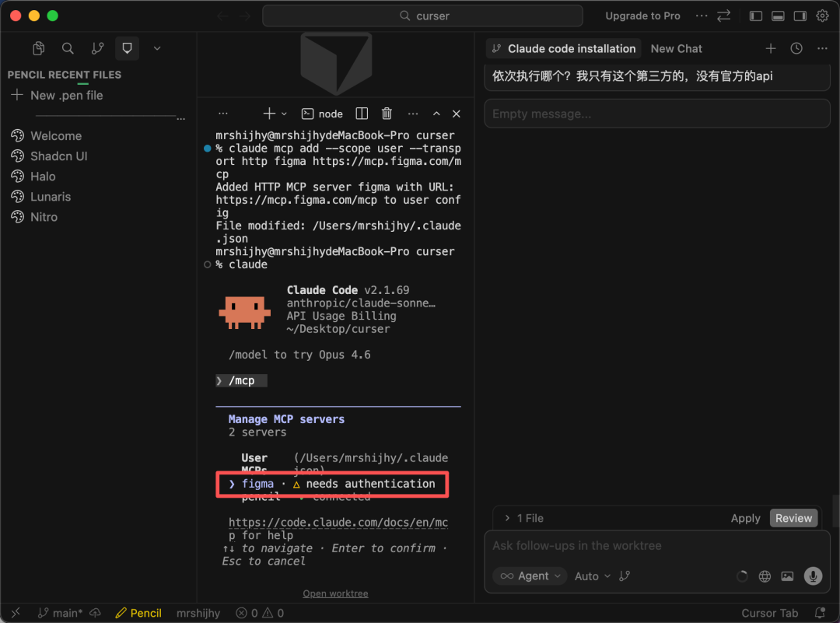Close the terminal panel
This screenshot has height=623, width=840.
[x=457, y=114]
